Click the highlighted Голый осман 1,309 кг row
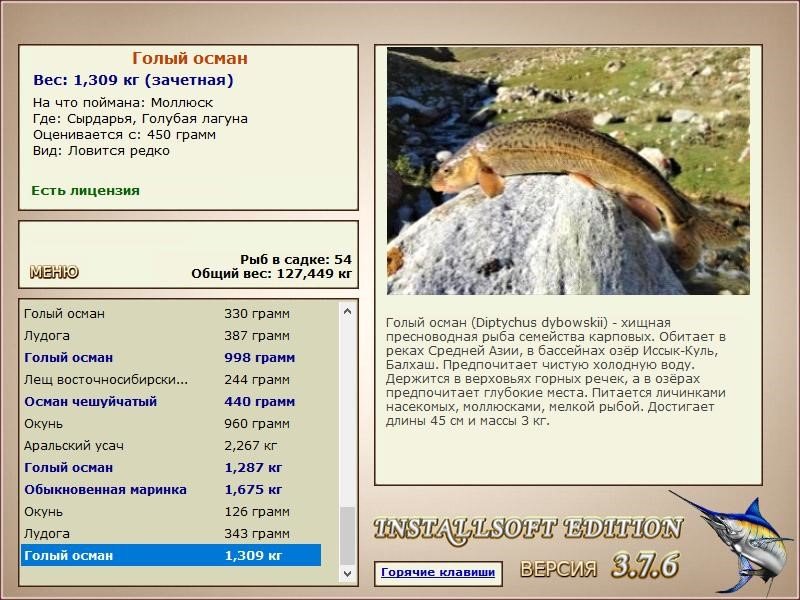The image size is (800, 600). click(x=171, y=555)
